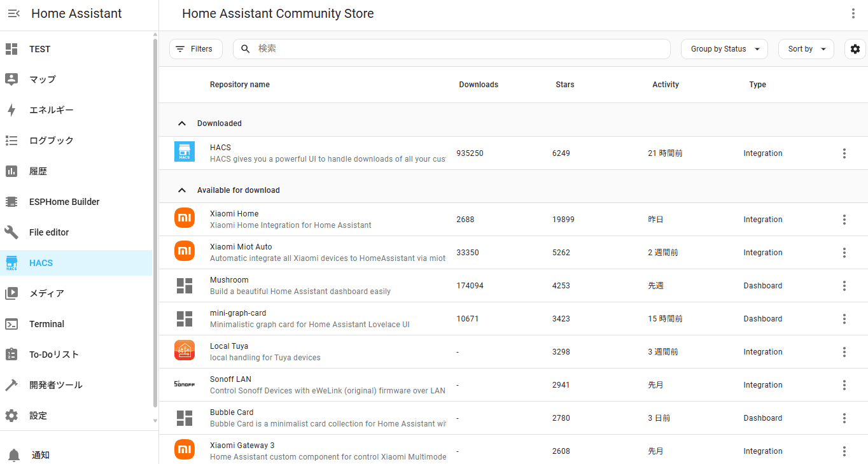Screen dimensions: 868x464
Task: Open the Sonoff LAN row overflow menu
Action: tap(844, 385)
